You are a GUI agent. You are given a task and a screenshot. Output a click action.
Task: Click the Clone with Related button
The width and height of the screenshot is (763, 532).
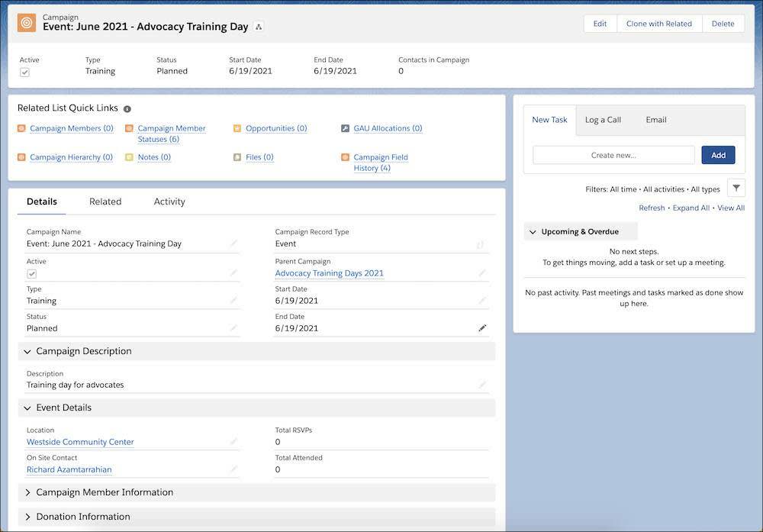(x=658, y=23)
